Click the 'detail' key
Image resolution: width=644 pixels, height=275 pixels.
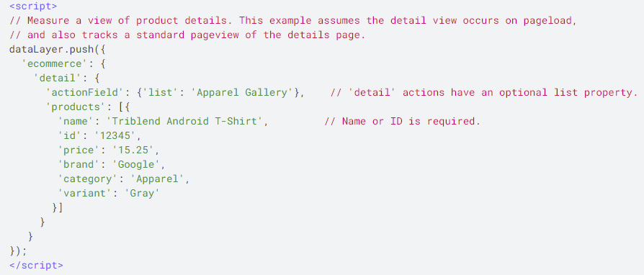[55, 78]
